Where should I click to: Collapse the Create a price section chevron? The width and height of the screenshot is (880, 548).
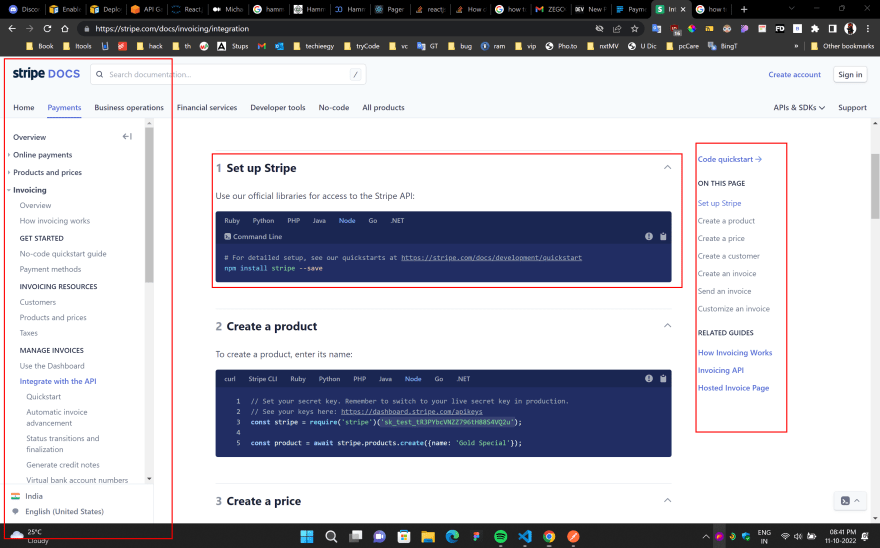(667, 500)
